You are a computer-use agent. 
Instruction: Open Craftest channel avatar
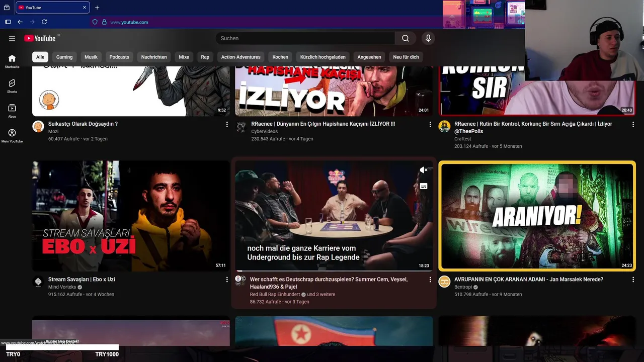click(444, 126)
